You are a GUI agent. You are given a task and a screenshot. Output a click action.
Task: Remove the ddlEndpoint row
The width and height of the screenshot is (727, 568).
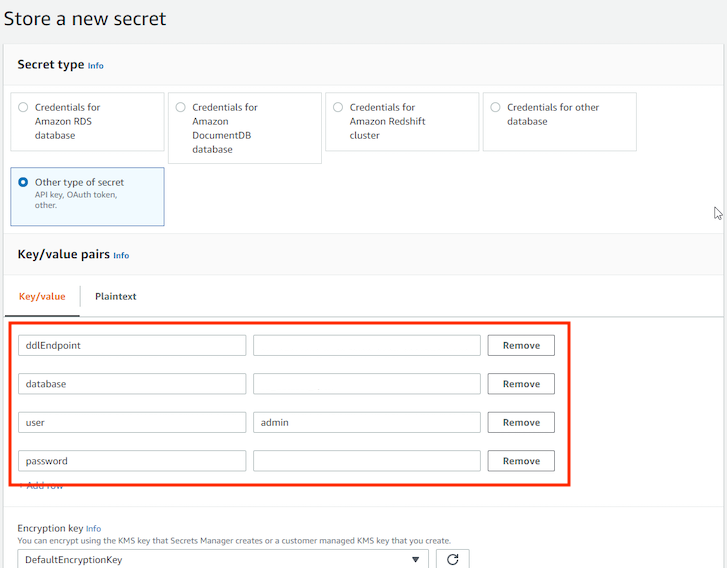(520, 345)
